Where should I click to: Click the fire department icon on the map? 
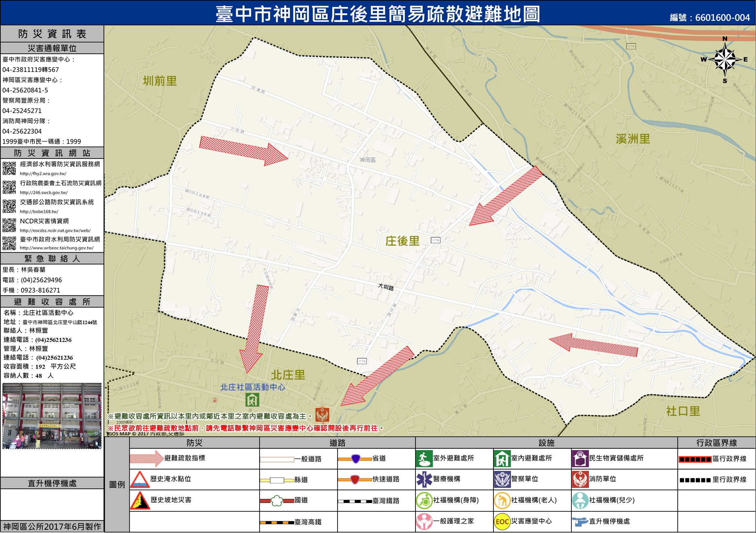tap(322, 414)
